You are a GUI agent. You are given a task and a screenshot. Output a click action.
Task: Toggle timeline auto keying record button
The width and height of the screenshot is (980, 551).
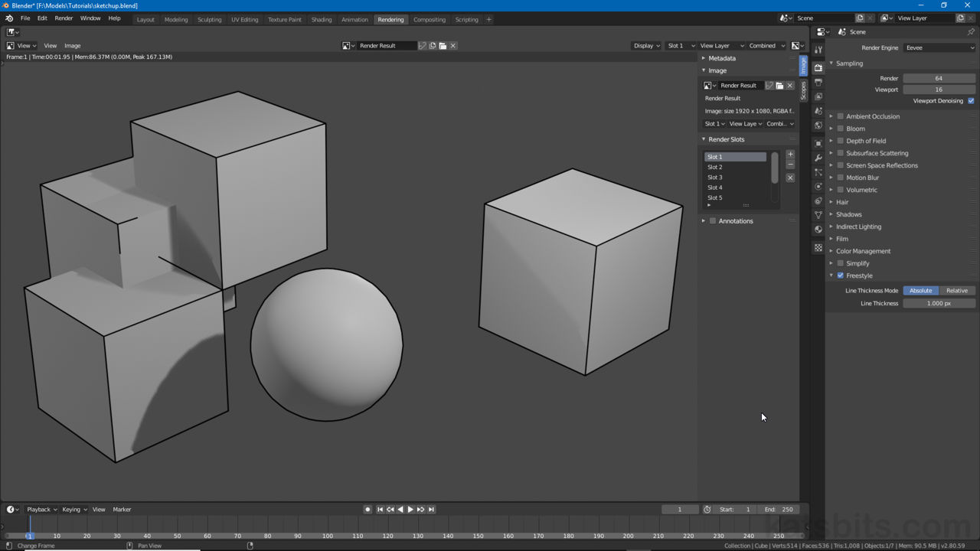click(367, 510)
